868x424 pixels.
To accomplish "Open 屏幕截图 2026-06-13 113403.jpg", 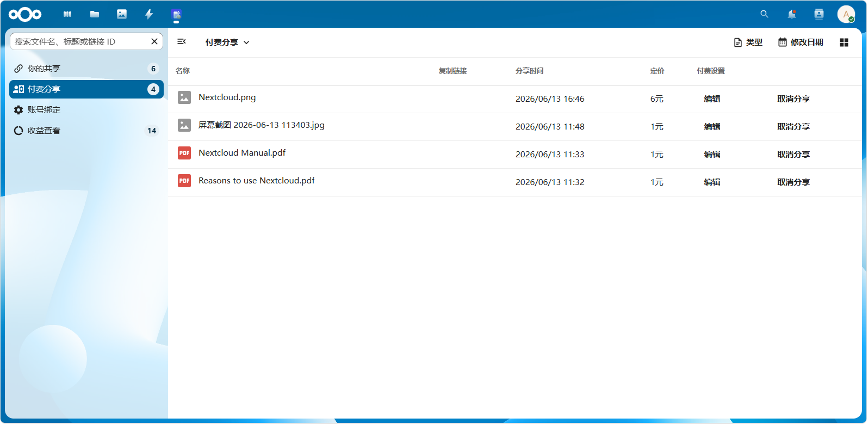I will click(x=262, y=125).
